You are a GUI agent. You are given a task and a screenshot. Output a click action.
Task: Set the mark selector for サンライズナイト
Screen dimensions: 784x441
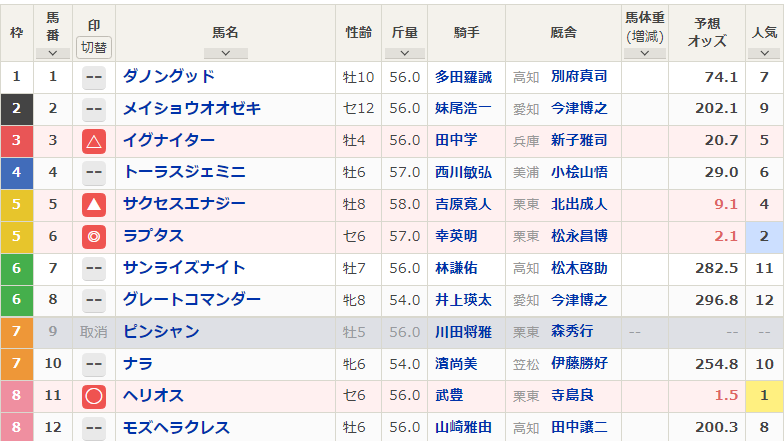point(94,269)
